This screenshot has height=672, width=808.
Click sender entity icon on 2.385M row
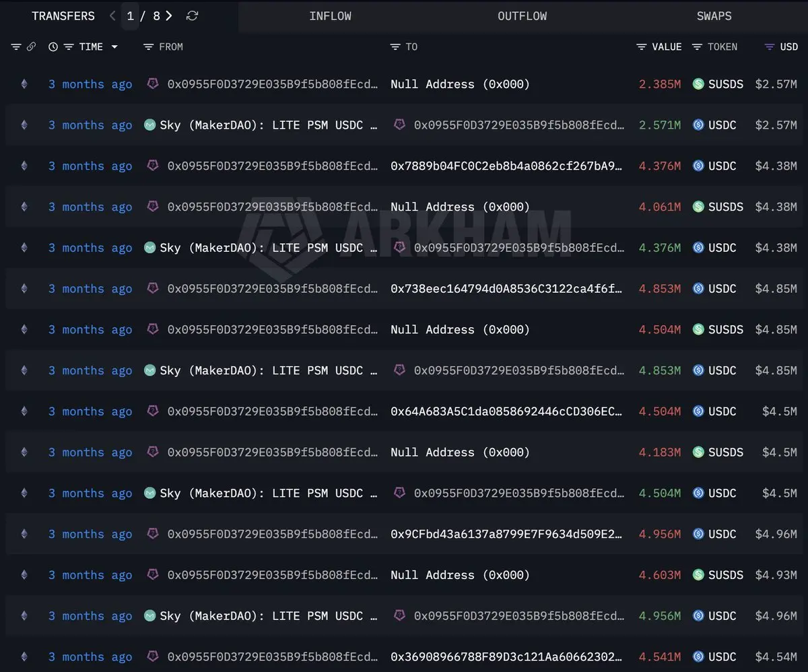tap(153, 83)
